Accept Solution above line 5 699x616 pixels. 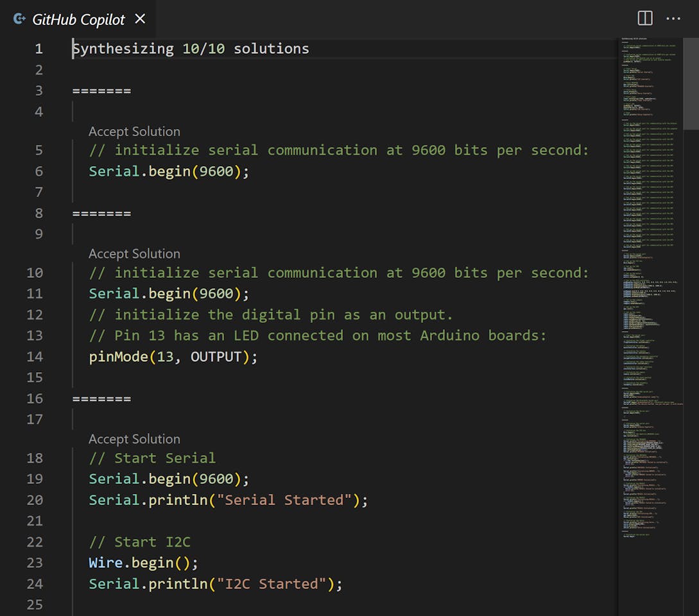pos(134,132)
